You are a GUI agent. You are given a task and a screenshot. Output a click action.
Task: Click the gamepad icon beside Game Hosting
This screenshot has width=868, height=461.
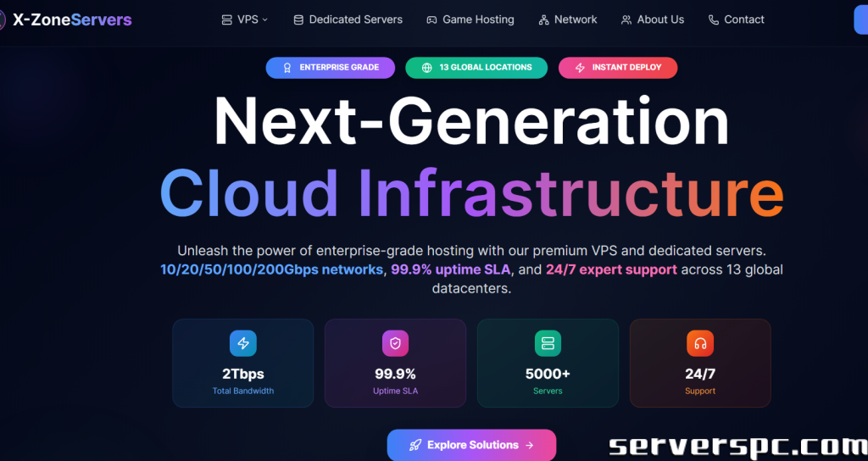click(431, 19)
